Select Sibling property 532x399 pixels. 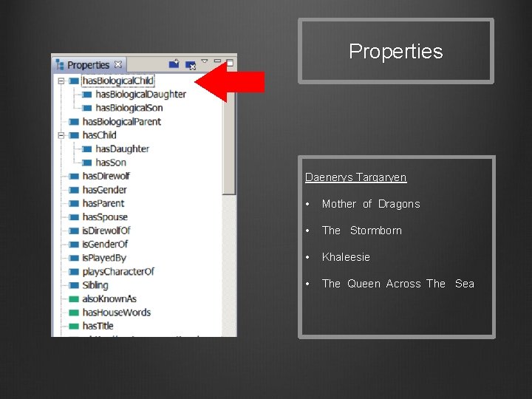95,285
